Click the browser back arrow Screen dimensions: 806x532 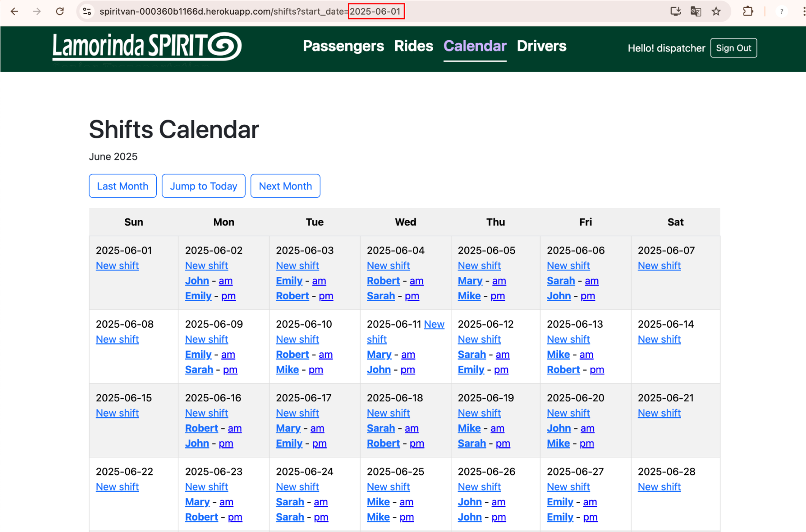coord(14,11)
